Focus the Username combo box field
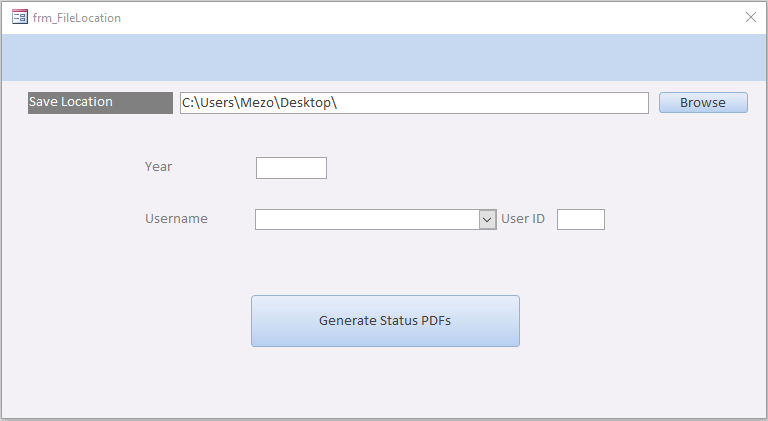768x421 pixels. click(367, 219)
